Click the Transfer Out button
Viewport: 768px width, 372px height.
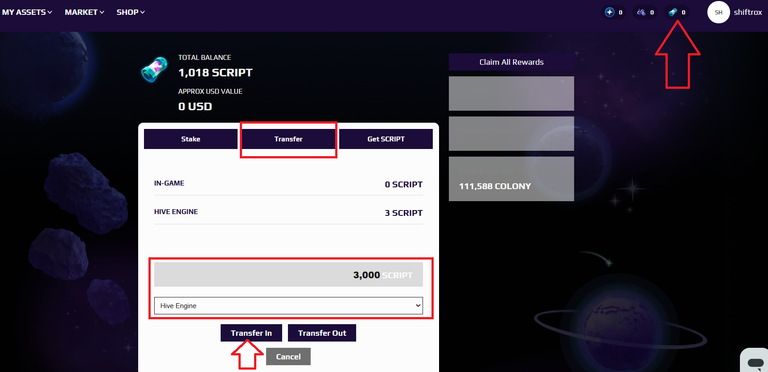(x=322, y=333)
